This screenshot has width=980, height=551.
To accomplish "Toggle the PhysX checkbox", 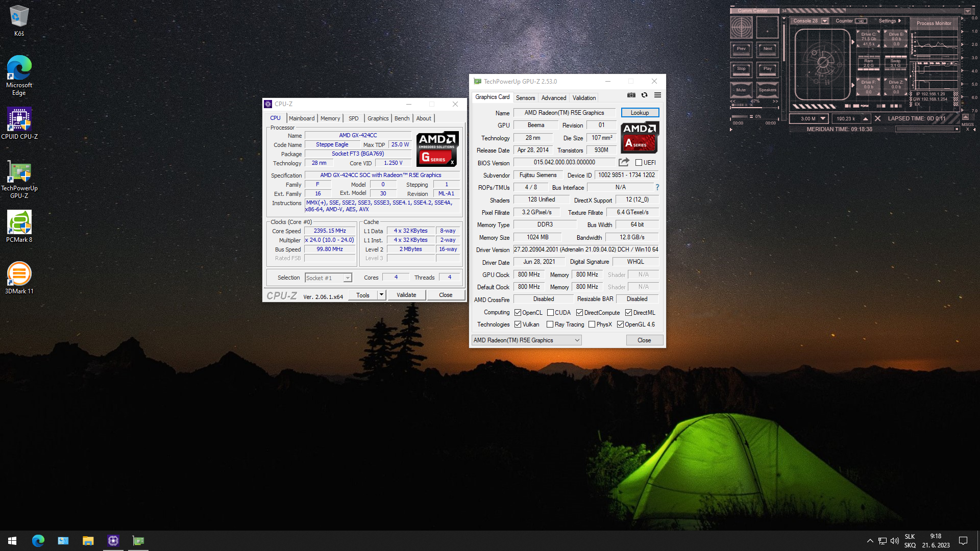I will (592, 324).
